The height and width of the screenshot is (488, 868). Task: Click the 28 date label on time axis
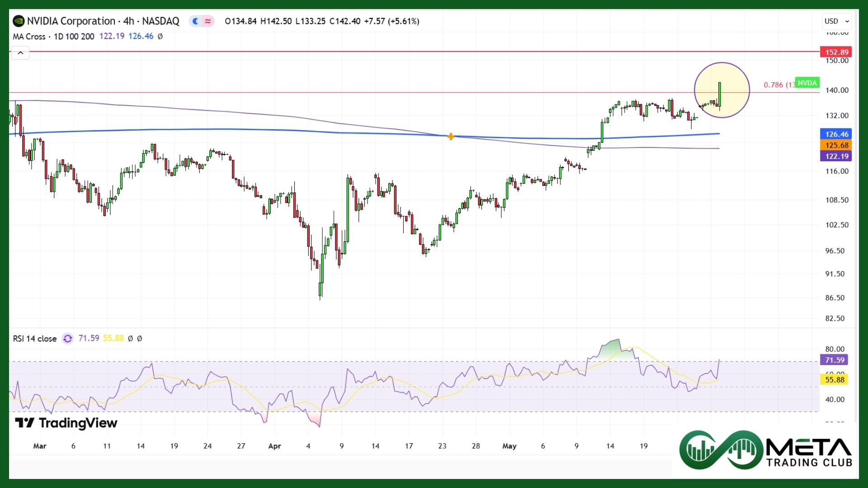[476, 446]
